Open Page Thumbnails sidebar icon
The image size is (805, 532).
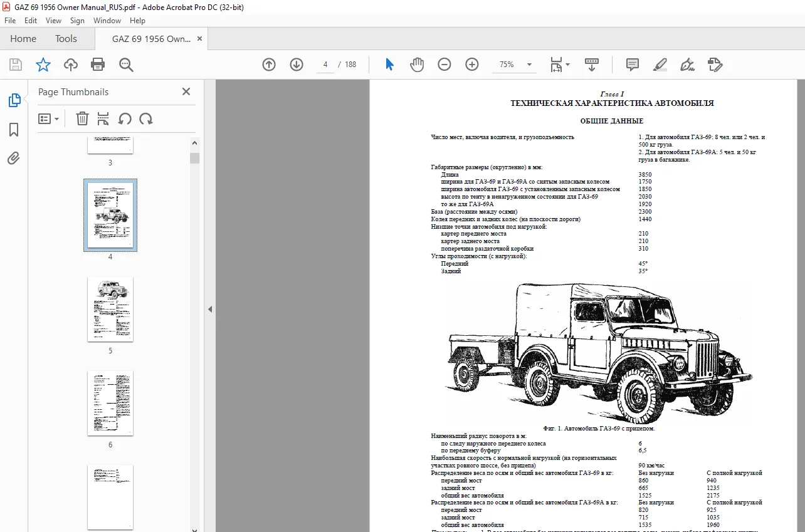pyautogui.click(x=14, y=100)
